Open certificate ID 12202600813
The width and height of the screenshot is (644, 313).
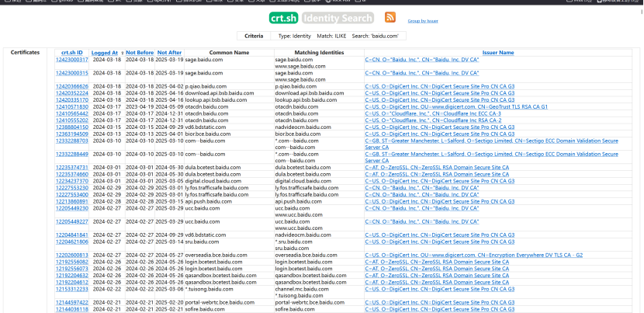[x=72, y=255]
